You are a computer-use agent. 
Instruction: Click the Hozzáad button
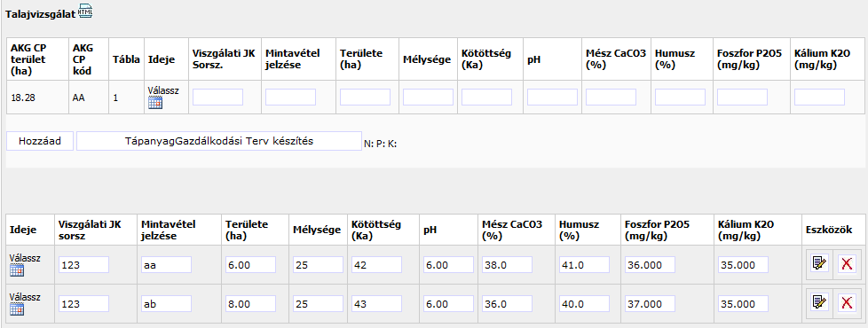pyautogui.click(x=40, y=141)
